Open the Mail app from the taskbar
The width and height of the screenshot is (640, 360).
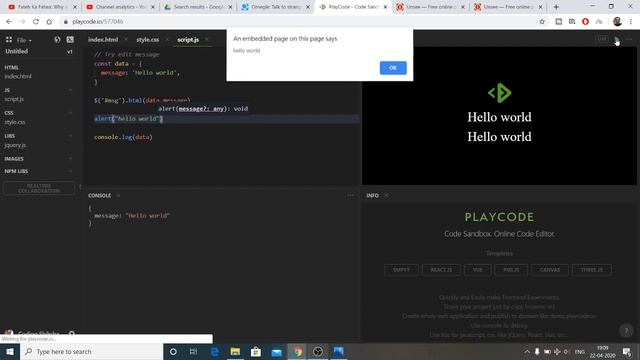tap(276, 351)
